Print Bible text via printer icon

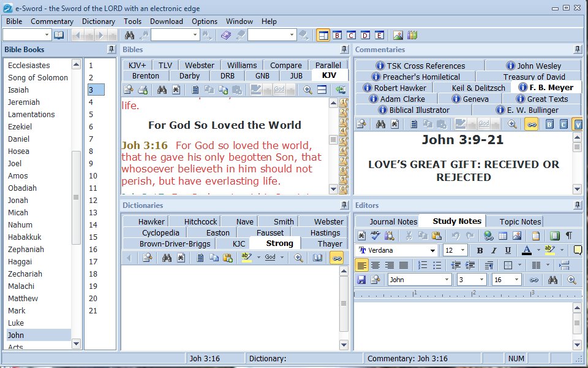tap(143, 90)
